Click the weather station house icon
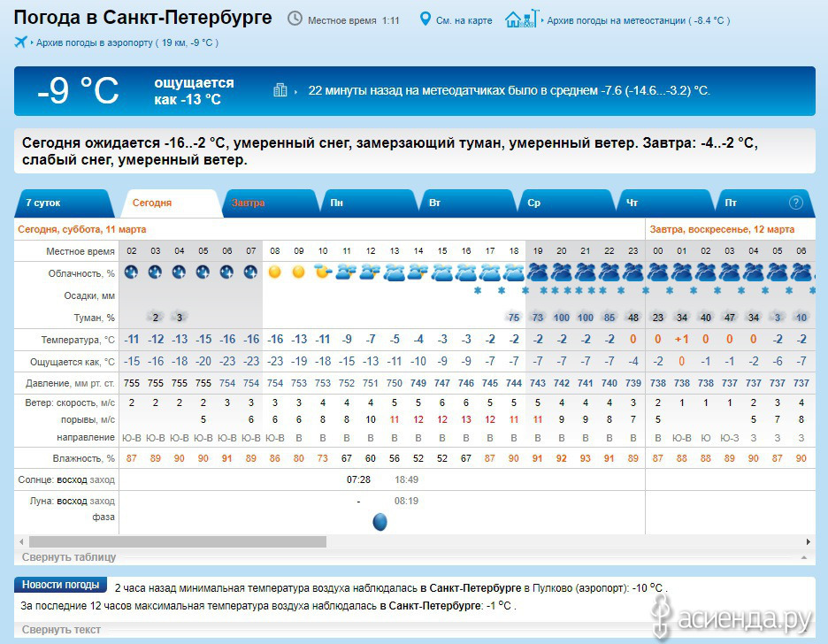 [521, 19]
